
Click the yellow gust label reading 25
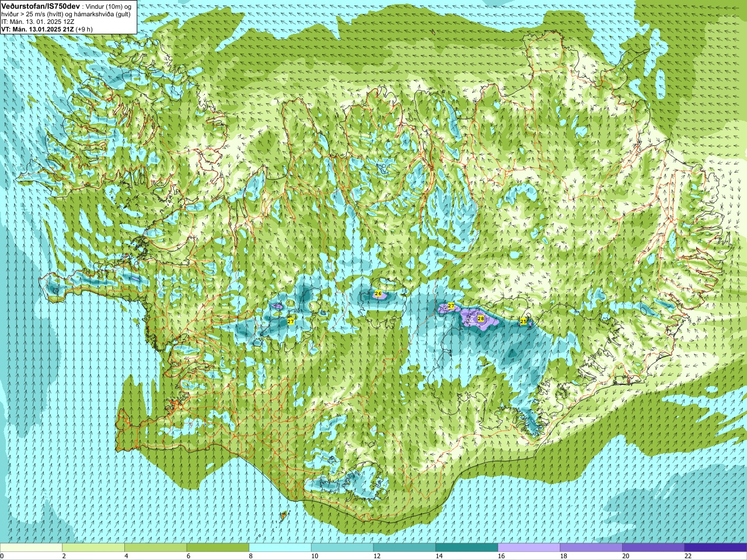pyautogui.click(x=523, y=321)
